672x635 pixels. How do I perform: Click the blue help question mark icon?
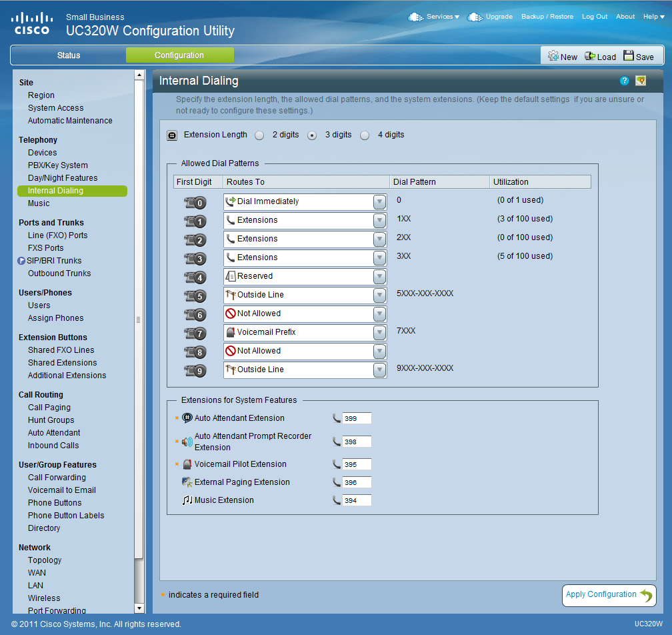625,81
